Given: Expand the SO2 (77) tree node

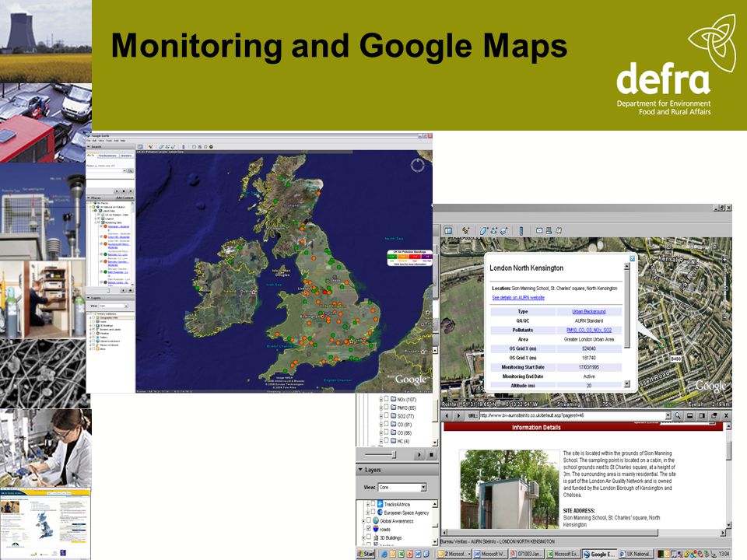Looking at the screenshot, I should pyautogui.click(x=381, y=416).
